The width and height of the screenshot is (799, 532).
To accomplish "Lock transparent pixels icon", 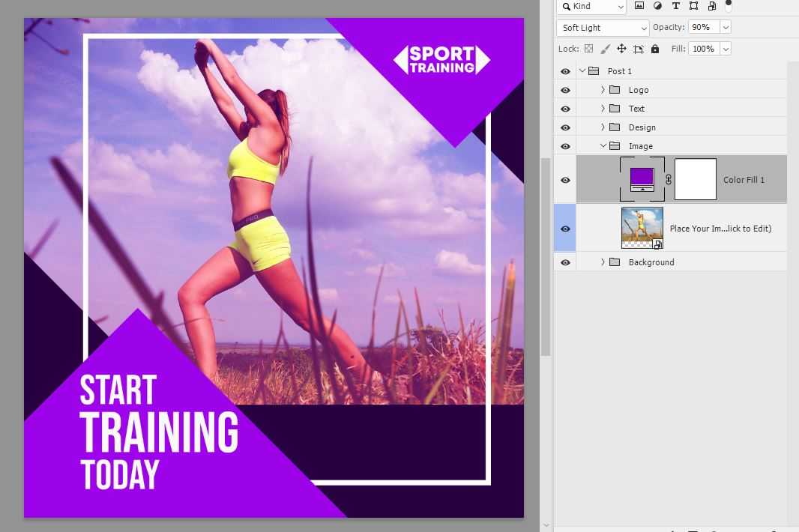I will pyautogui.click(x=588, y=49).
